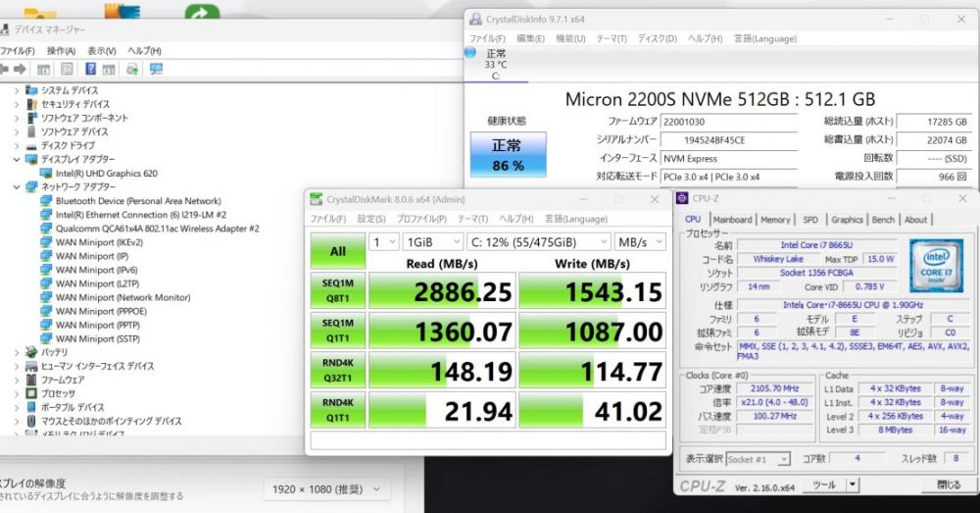This screenshot has height=513, width=980.
Task: Click the セキュリティ デバイス category icon
Action: coord(31,105)
